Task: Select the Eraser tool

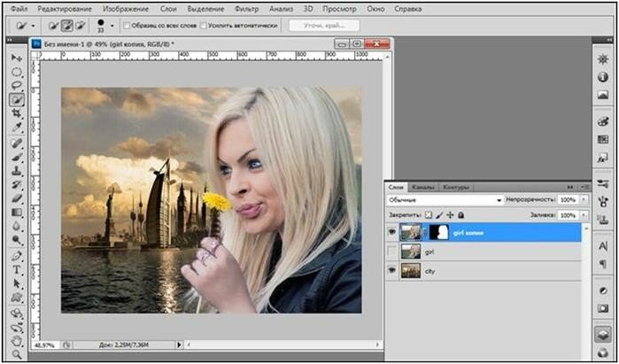Action: coord(17,198)
